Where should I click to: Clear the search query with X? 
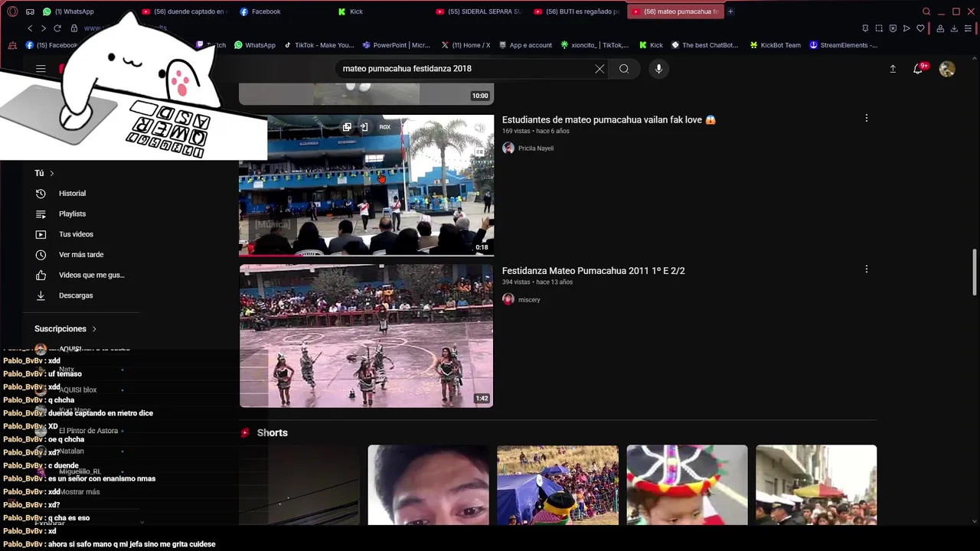pyautogui.click(x=599, y=69)
